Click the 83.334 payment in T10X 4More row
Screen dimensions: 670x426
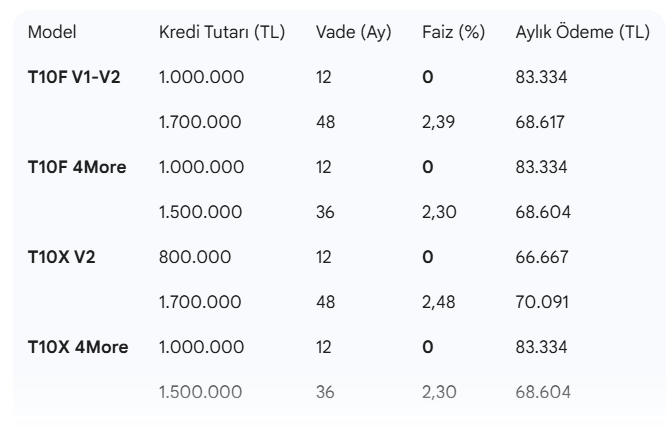(541, 347)
